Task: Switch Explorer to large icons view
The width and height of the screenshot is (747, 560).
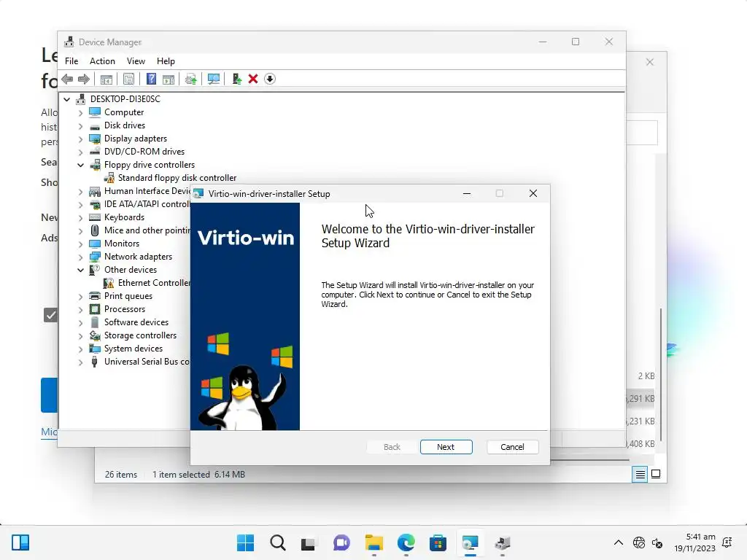Action: [656, 474]
